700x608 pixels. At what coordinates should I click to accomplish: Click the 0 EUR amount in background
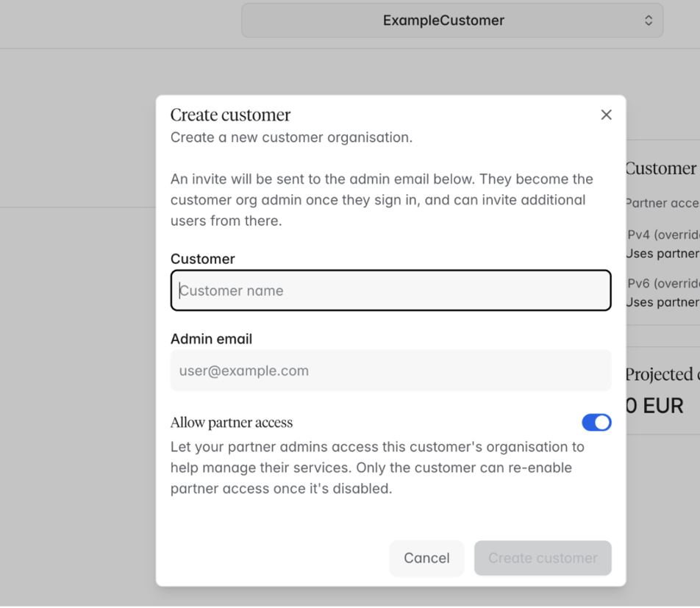654,406
